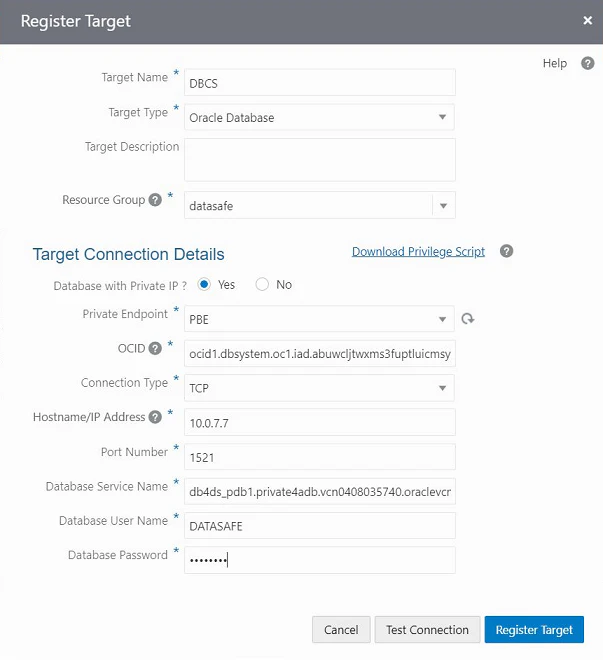Focus the Port Number field
603x660 pixels.
tap(319, 457)
